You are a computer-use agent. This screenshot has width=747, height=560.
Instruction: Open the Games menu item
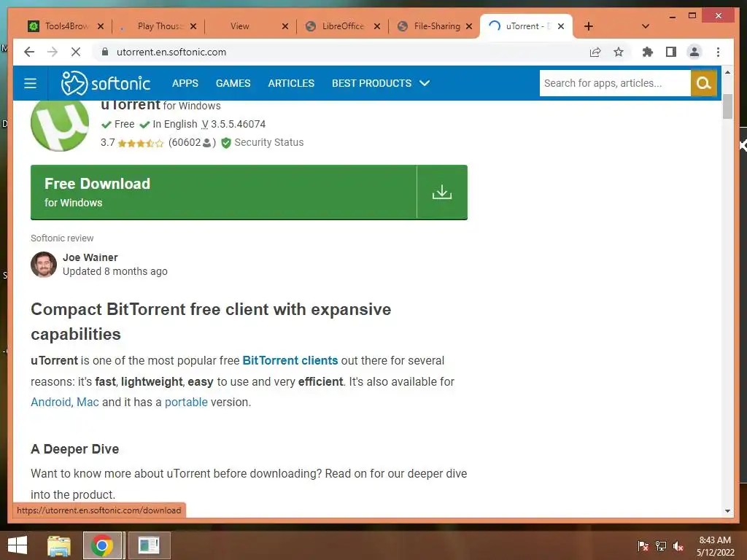(233, 83)
